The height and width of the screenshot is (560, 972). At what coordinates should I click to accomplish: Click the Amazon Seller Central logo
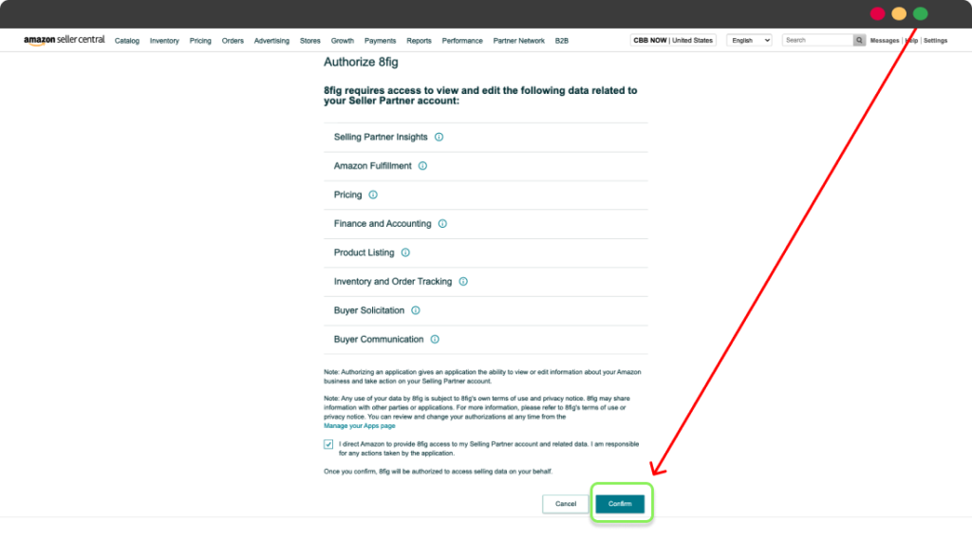click(65, 40)
